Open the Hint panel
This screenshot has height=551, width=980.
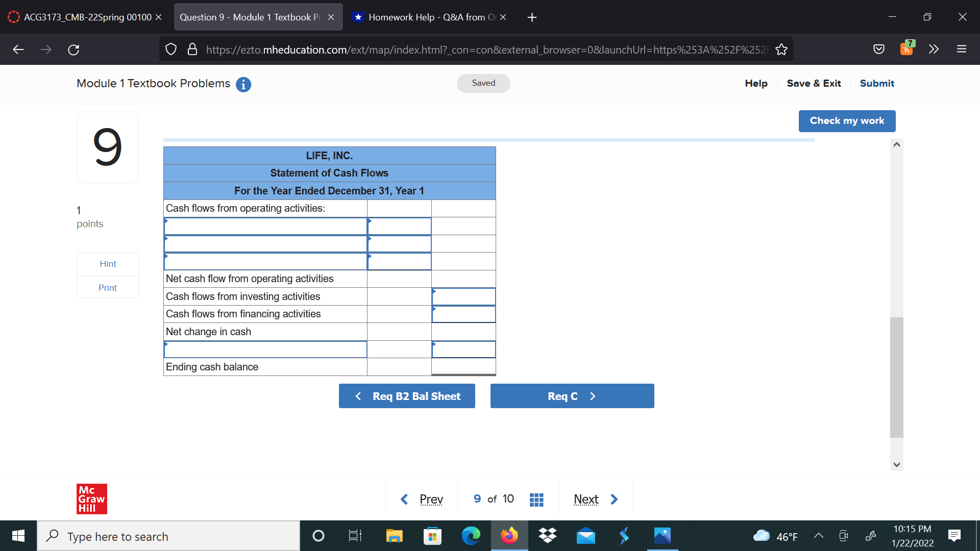tap(107, 264)
